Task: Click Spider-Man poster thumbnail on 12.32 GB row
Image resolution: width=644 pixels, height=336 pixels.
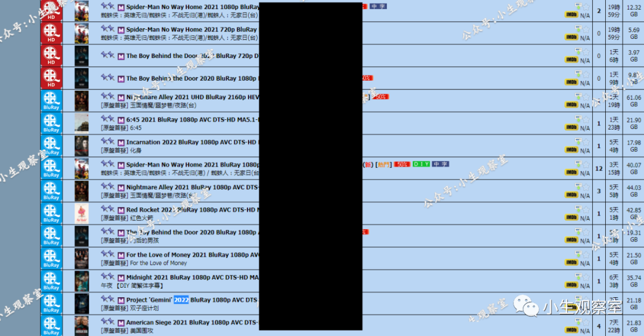Action: point(81,11)
